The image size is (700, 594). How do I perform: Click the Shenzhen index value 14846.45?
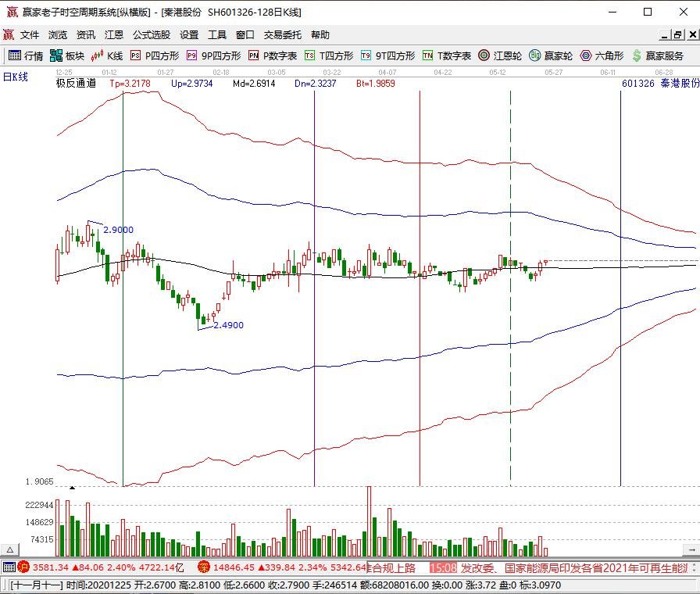pos(234,567)
